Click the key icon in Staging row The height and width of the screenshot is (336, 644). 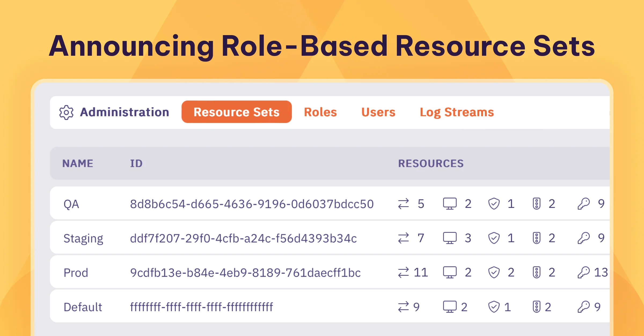point(584,238)
